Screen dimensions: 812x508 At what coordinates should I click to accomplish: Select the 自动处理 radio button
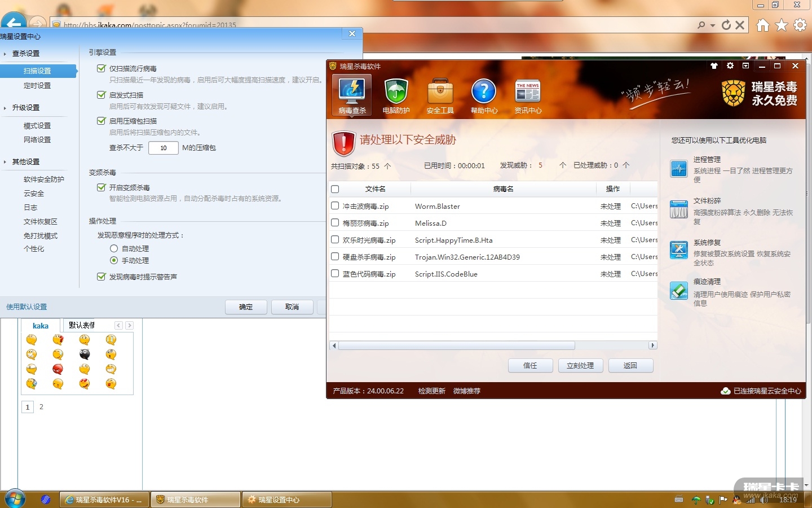point(114,248)
